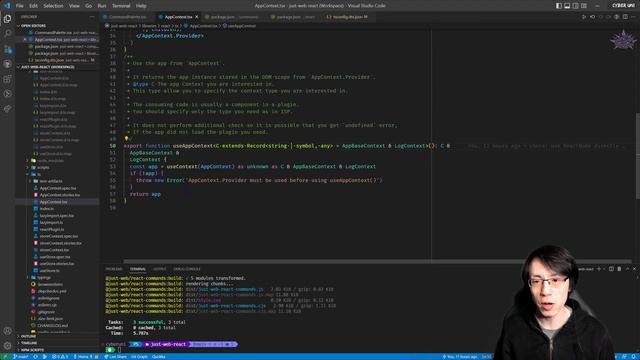Toggle primary sidebar layout icon in title bar

coord(559,6)
